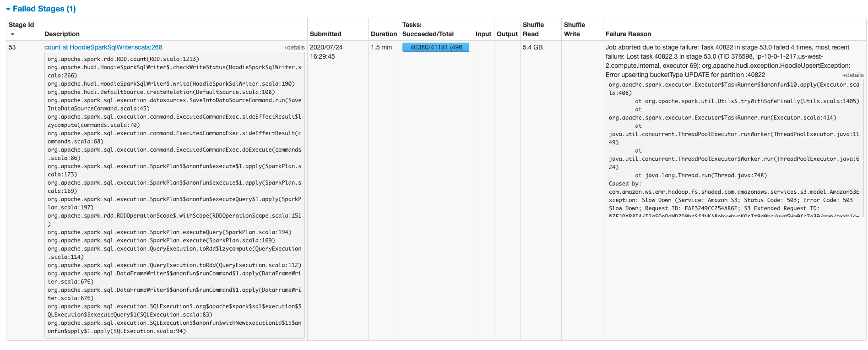This screenshot has height=350, width=868.
Task: Sort by Output column header
Action: tap(507, 34)
